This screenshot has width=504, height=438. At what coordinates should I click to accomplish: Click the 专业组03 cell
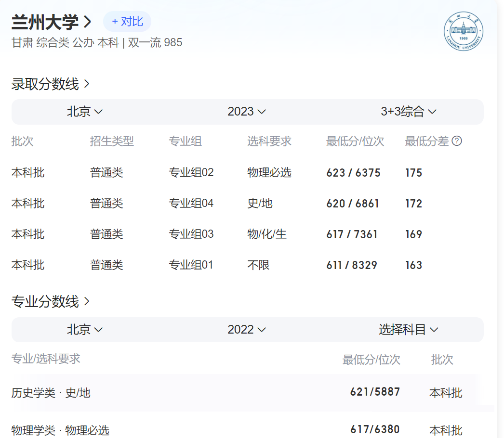(x=191, y=234)
